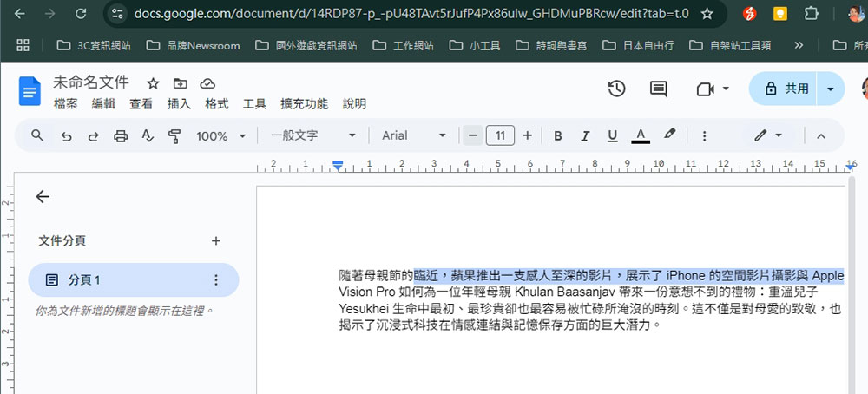Open the 檔案 menu
The image size is (868, 394).
click(x=65, y=104)
